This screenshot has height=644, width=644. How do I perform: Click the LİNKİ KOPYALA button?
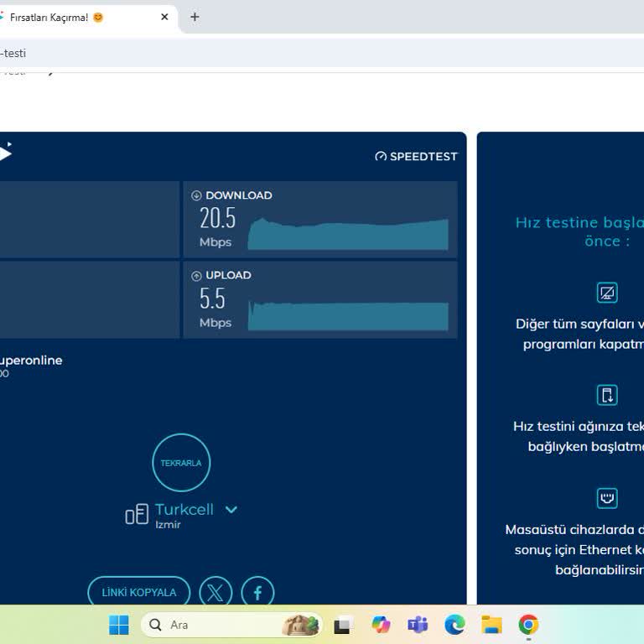click(x=139, y=592)
